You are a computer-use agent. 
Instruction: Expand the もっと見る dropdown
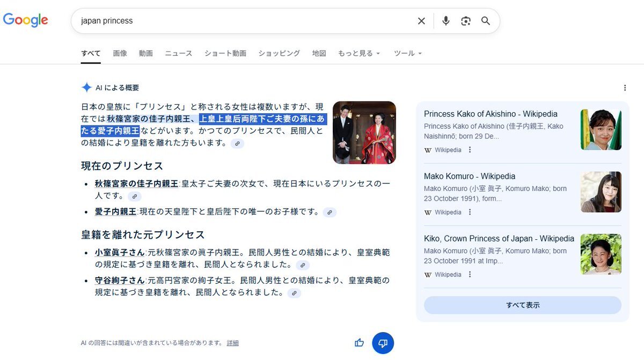[x=359, y=53]
